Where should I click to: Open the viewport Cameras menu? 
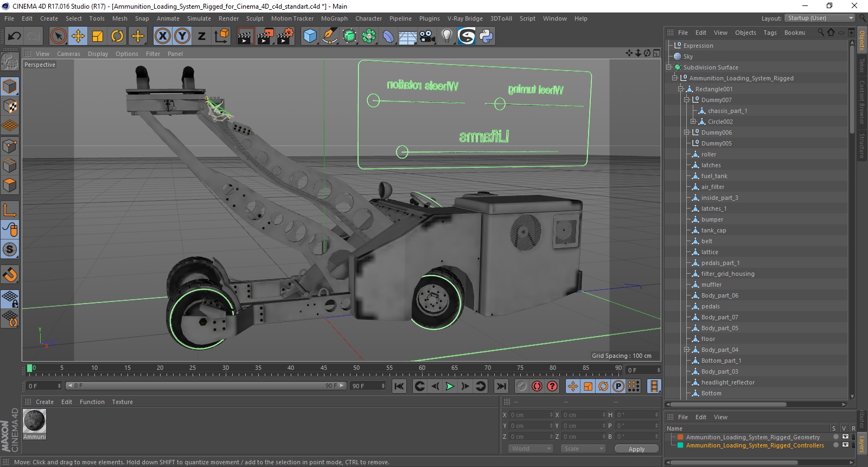pos(68,54)
